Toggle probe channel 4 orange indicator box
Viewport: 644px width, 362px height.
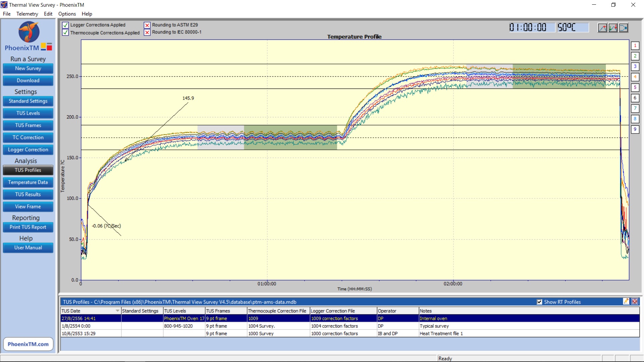click(x=635, y=77)
